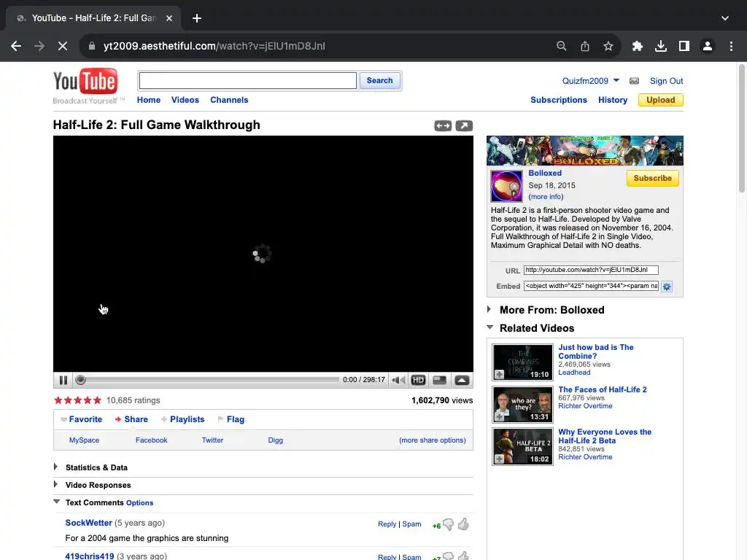Open the Home navigation link
The image size is (747, 560).
(x=149, y=100)
